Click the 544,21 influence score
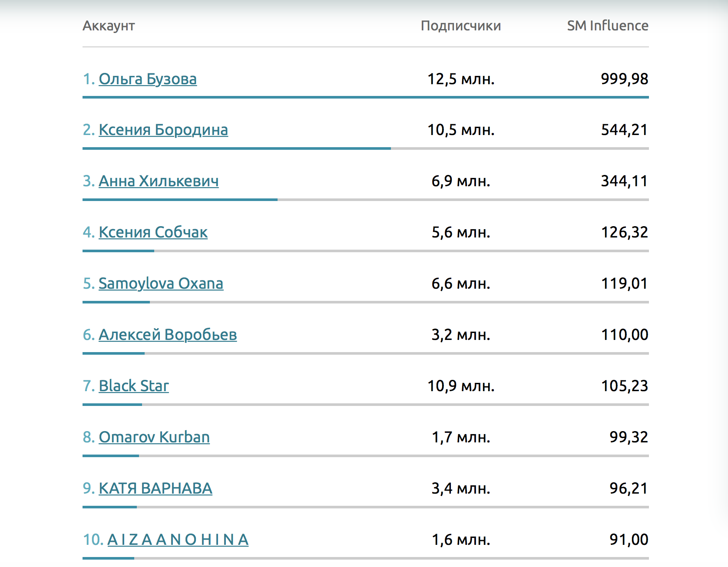The height and width of the screenshot is (567, 728). 624,130
